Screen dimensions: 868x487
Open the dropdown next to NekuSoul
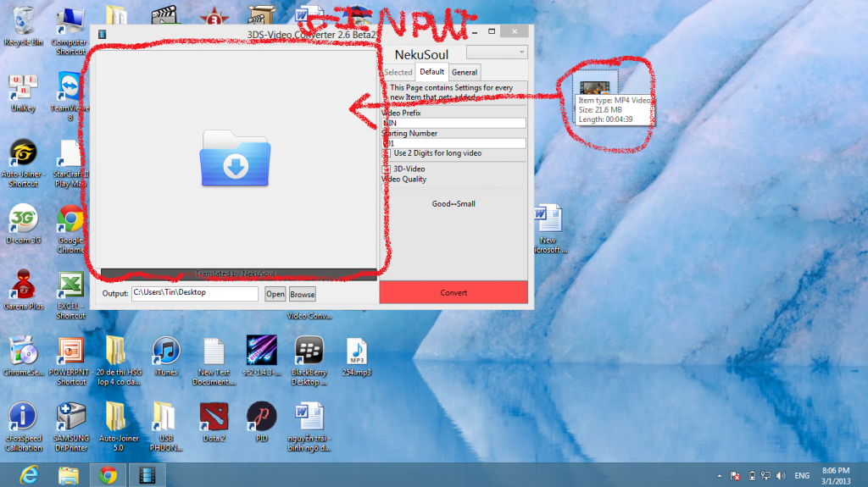(497, 52)
